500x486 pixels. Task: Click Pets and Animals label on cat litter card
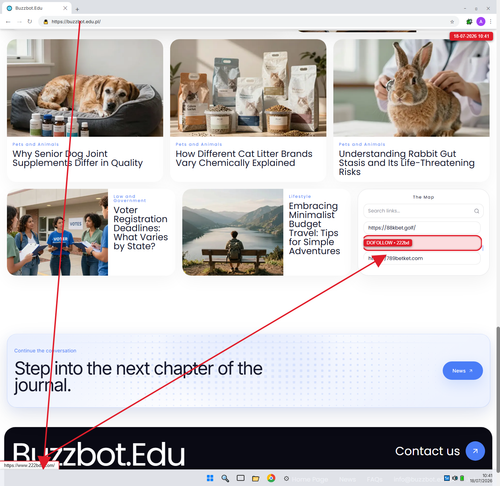coord(199,144)
